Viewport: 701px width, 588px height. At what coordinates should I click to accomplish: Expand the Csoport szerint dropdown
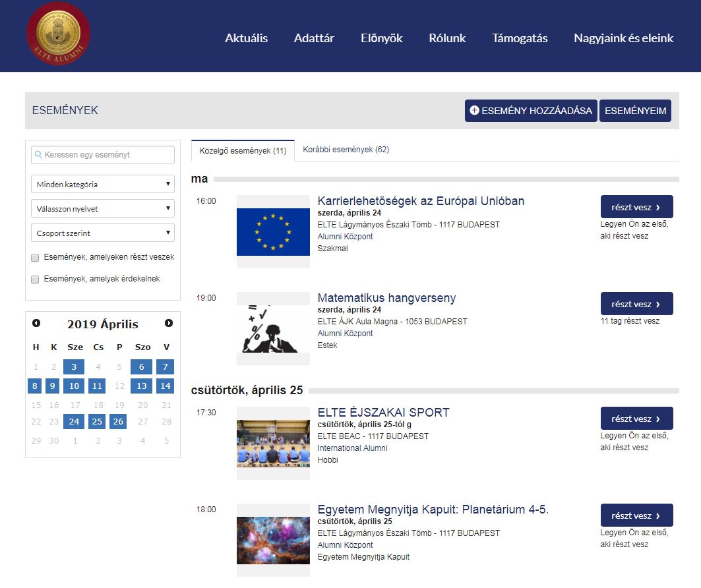pyautogui.click(x=103, y=233)
